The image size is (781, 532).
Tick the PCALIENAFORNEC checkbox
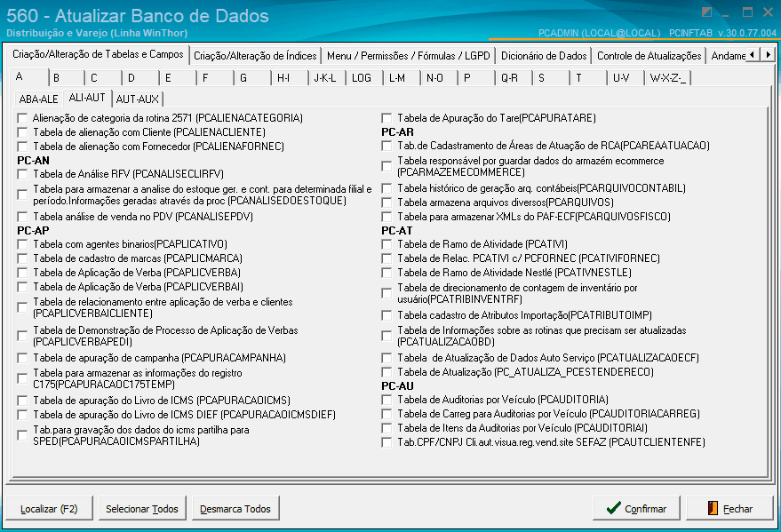pyautogui.click(x=22, y=147)
